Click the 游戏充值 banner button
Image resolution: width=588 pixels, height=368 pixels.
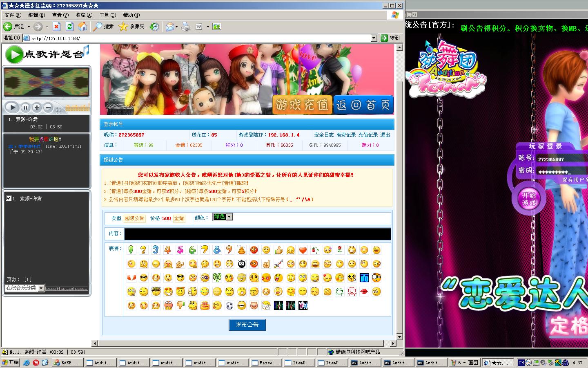(x=302, y=105)
